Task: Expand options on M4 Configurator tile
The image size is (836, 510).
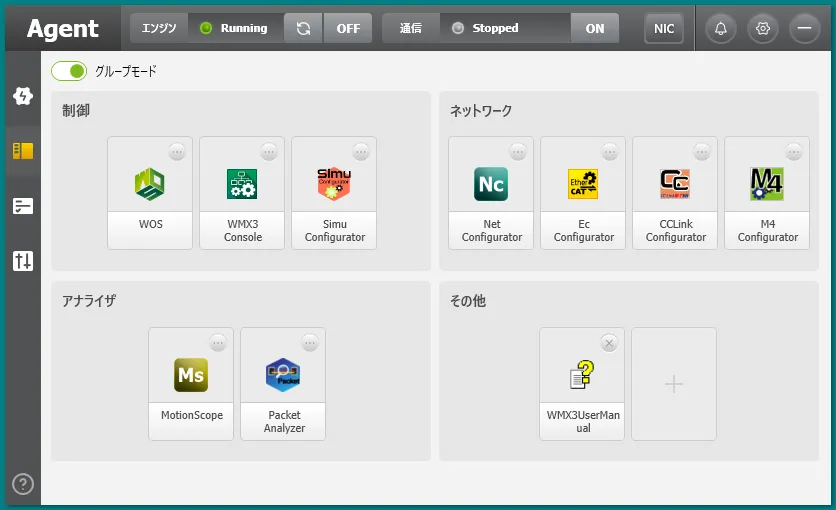Action: [794, 152]
